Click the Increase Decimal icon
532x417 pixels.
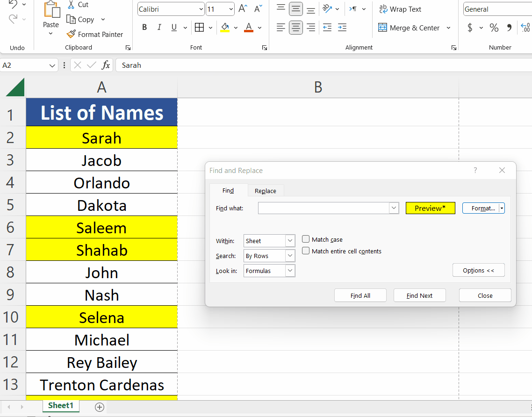pyautogui.click(x=525, y=28)
